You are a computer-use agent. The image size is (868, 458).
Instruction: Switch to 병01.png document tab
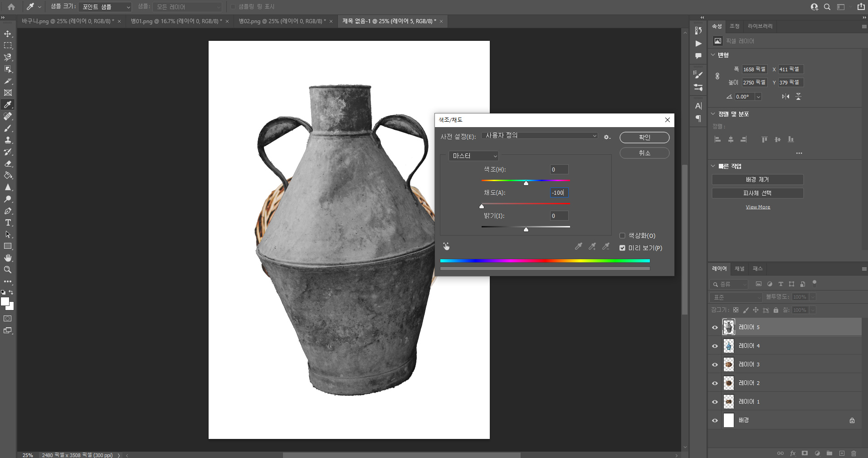(176, 21)
